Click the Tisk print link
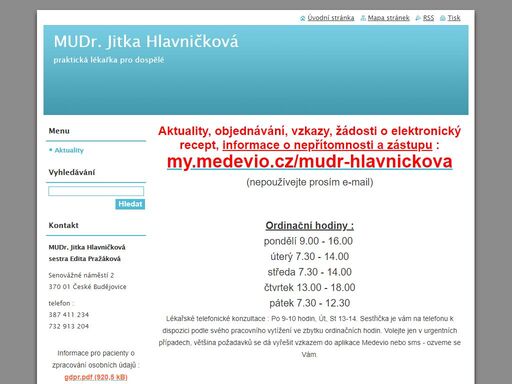The height and width of the screenshot is (384, 512). coord(454,18)
